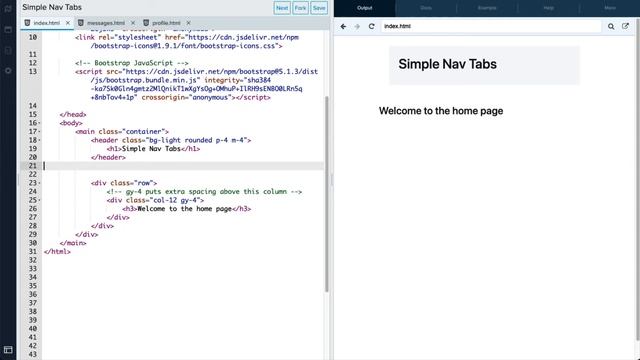Click the closing header tag on line 20
This screenshot has width=640, height=360.
point(108,157)
